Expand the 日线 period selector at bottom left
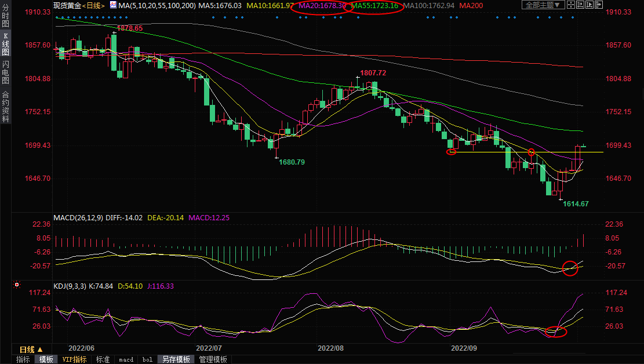 click(31, 349)
